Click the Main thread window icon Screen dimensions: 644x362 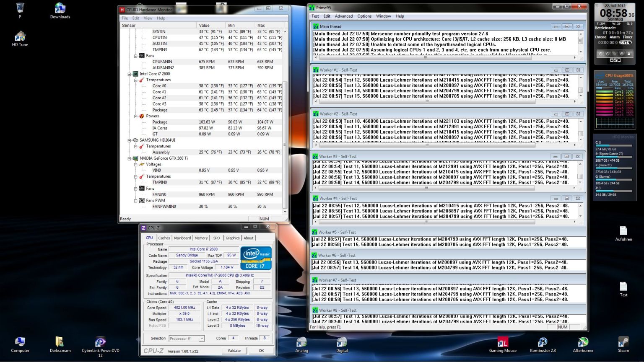point(316,26)
